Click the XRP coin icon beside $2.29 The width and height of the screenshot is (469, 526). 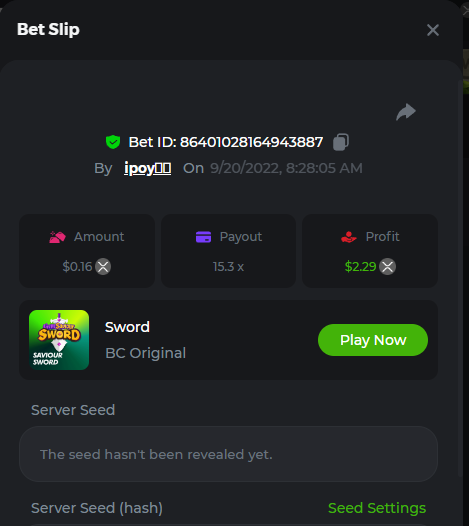[x=387, y=267]
